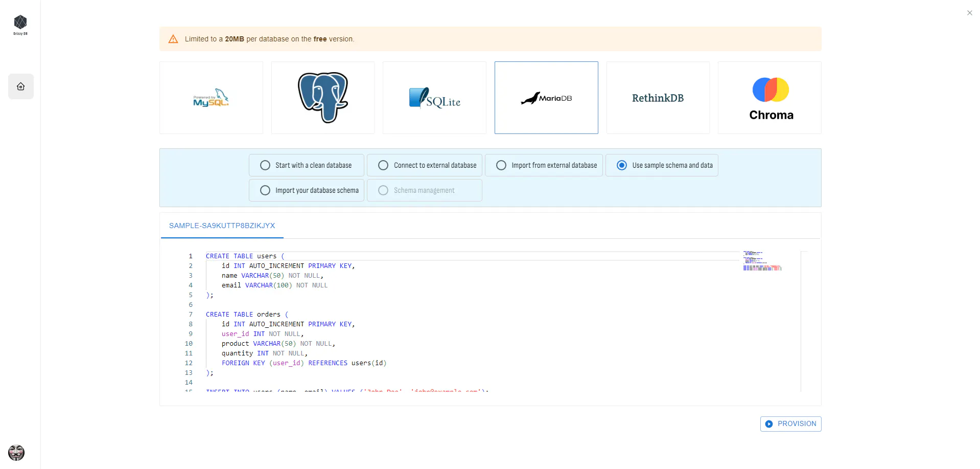
Task: Click the "email VARCHAR(100) NOT NULL" line
Action: coord(274,285)
